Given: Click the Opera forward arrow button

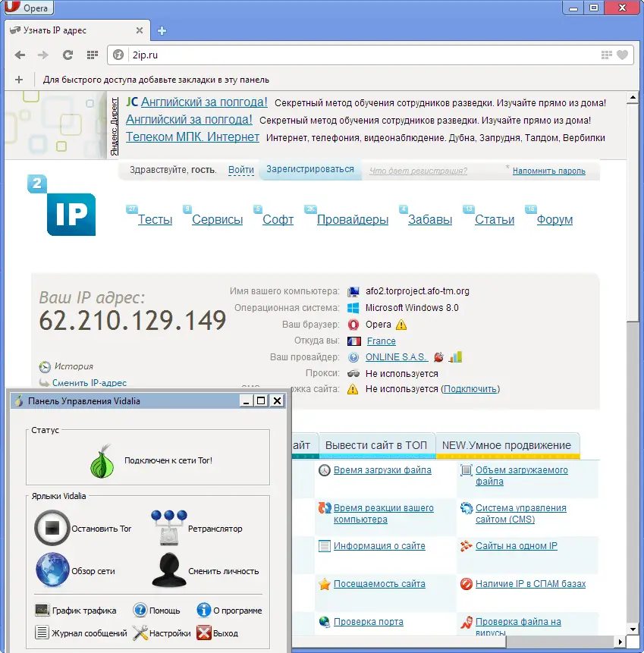Looking at the screenshot, I should click(43, 55).
